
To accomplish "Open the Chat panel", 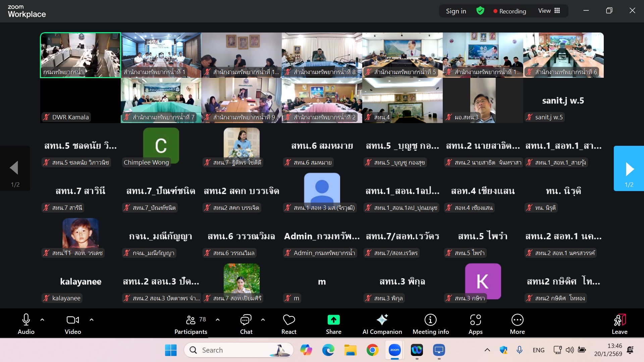I will point(246,320).
